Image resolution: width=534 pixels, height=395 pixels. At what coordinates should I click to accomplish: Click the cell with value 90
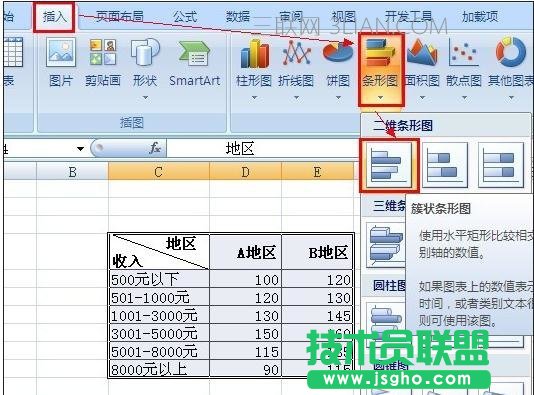pyautogui.click(x=246, y=369)
